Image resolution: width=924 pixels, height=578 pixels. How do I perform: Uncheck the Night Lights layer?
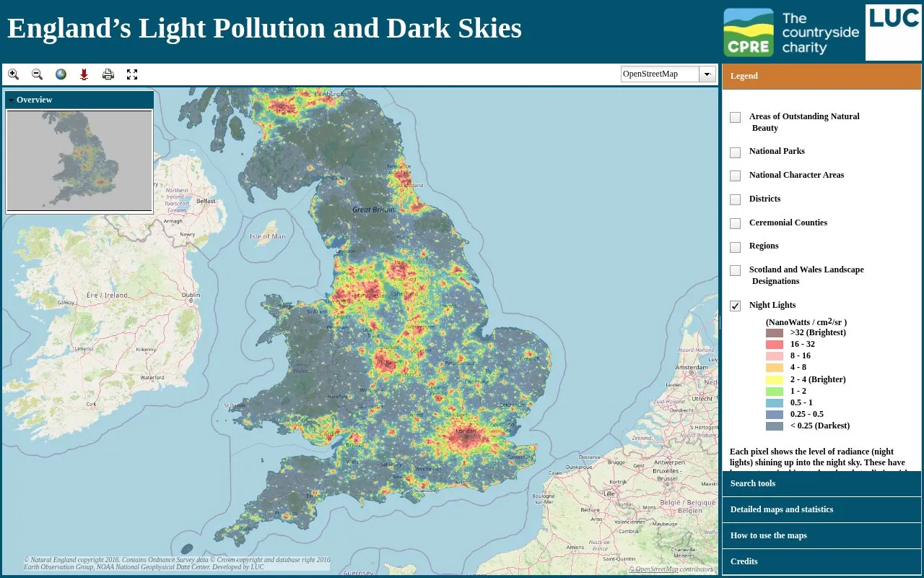[735, 306]
